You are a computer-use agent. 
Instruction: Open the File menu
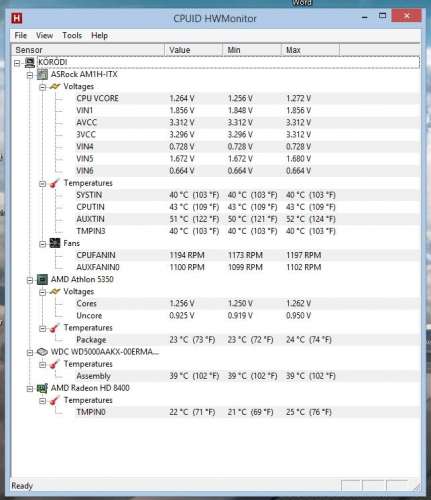click(20, 35)
